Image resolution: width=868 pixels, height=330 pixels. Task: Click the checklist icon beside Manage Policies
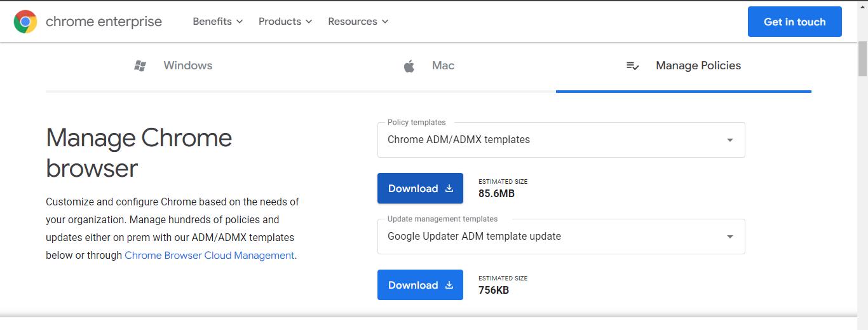click(632, 65)
